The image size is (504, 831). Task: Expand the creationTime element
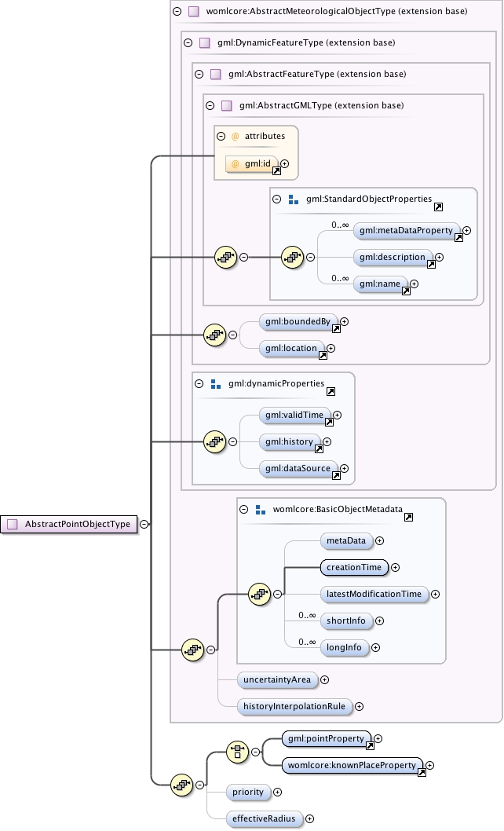pyautogui.click(x=396, y=568)
